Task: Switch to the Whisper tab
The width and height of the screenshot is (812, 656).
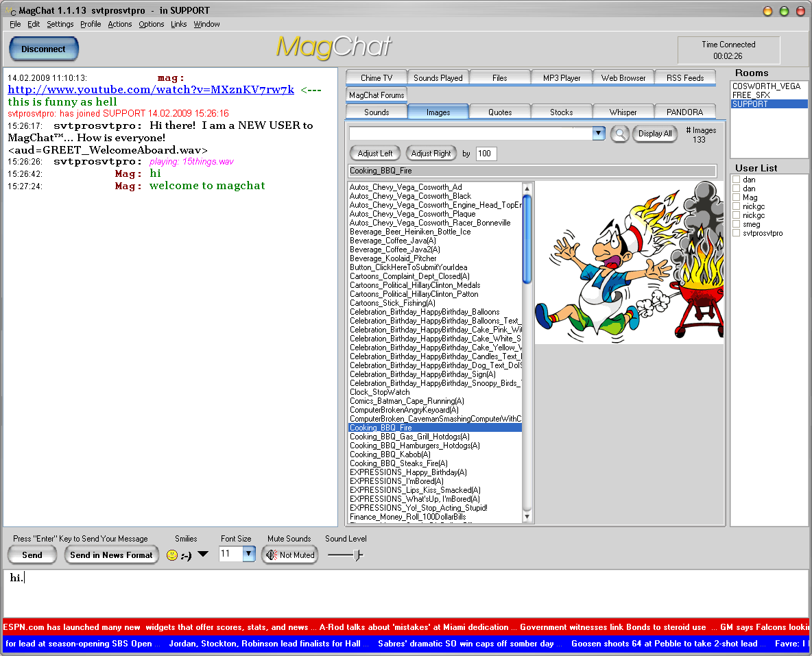Action: click(x=623, y=112)
